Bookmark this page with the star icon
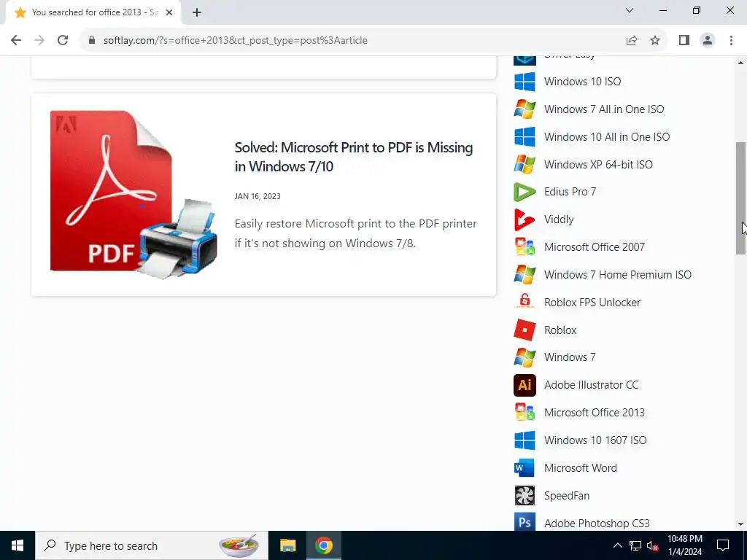 pyautogui.click(x=655, y=41)
